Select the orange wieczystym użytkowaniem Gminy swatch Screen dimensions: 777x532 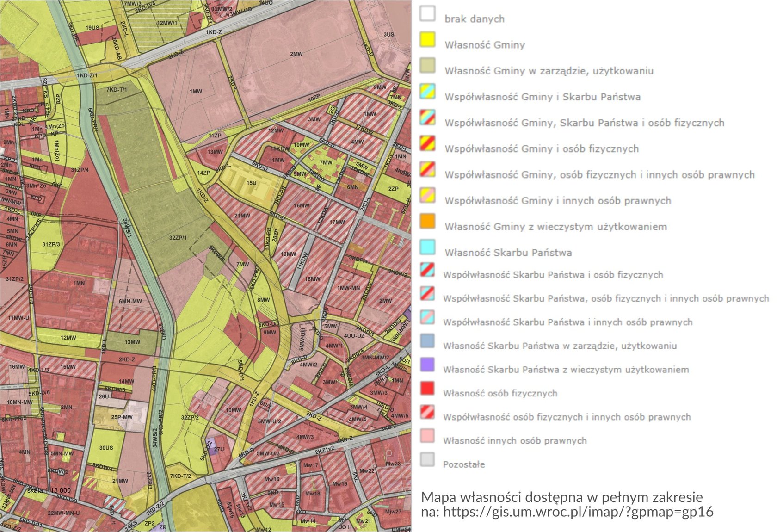click(x=427, y=221)
